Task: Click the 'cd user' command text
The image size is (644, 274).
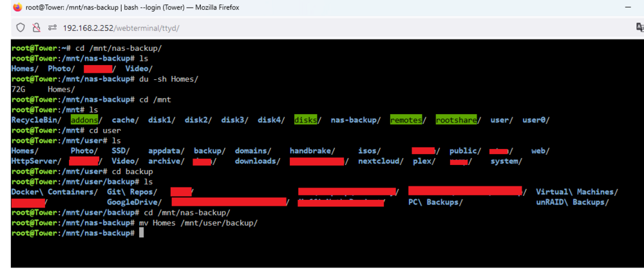Action: (x=105, y=130)
